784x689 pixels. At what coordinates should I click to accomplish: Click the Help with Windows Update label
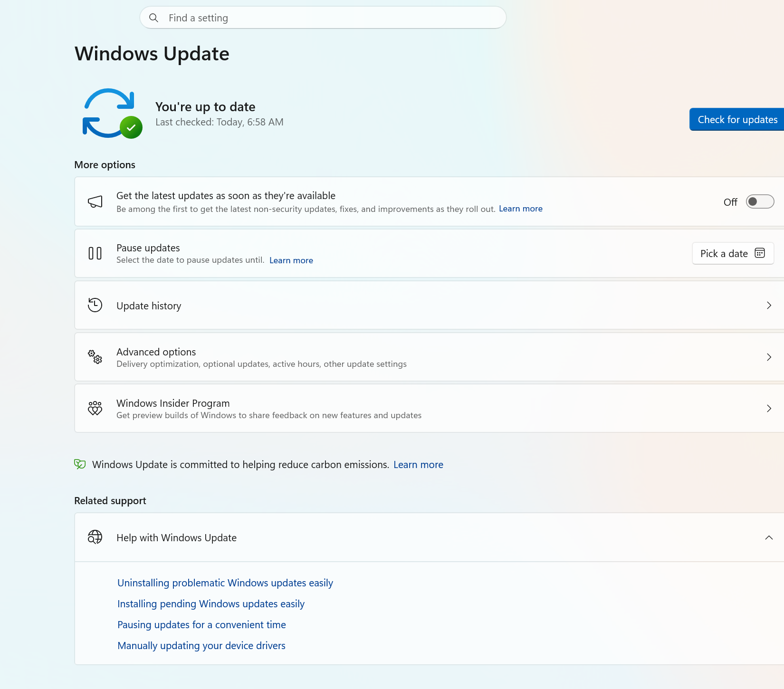pyautogui.click(x=176, y=538)
